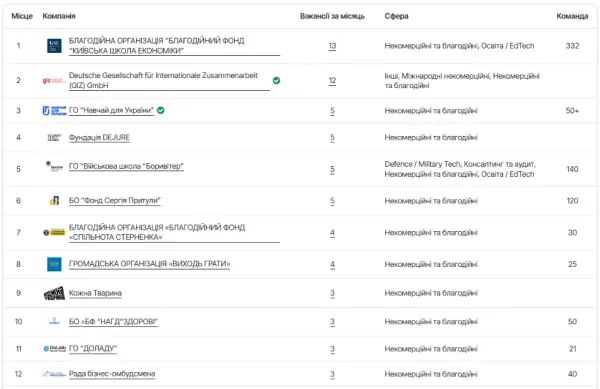
Task: Open the 5 vacancies link for Фундація DEJURE
Action: [x=332, y=138]
